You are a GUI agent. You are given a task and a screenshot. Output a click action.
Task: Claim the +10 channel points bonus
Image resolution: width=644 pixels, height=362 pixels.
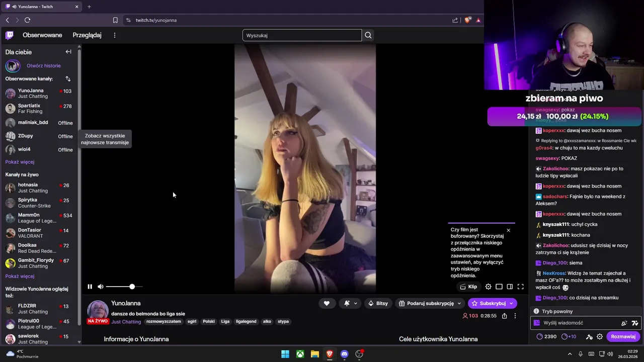pos(569,336)
